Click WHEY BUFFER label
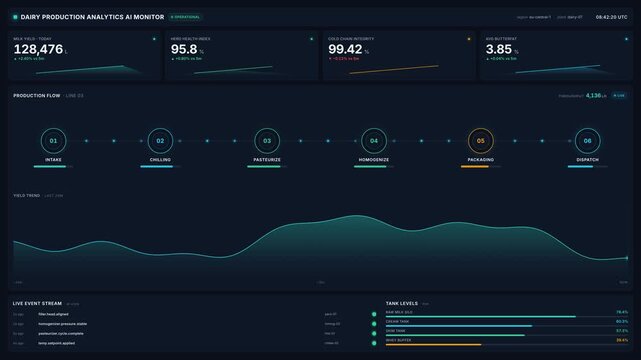Viewport: 641px width, 360px height. [x=398, y=340]
